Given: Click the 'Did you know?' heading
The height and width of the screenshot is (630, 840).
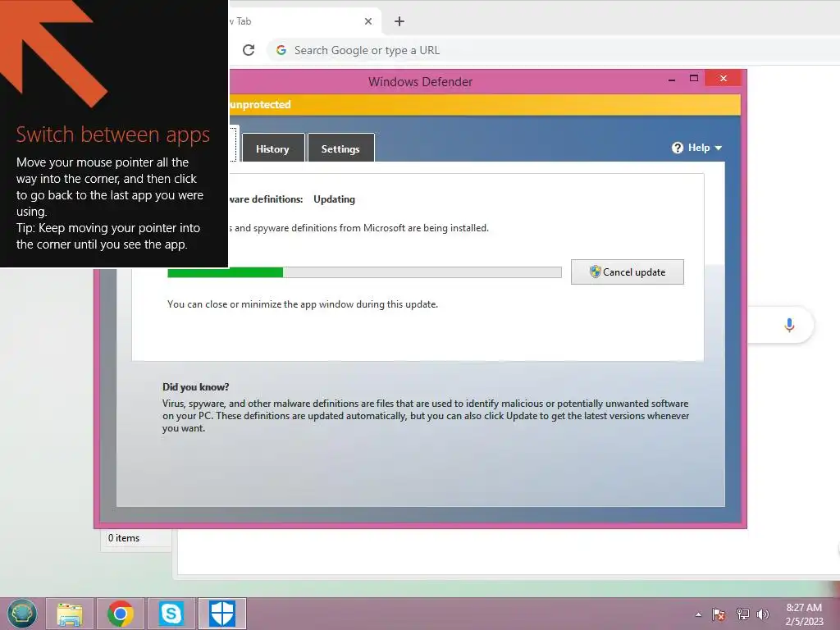Looking at the screenshot, I should [x=195, y=387].
